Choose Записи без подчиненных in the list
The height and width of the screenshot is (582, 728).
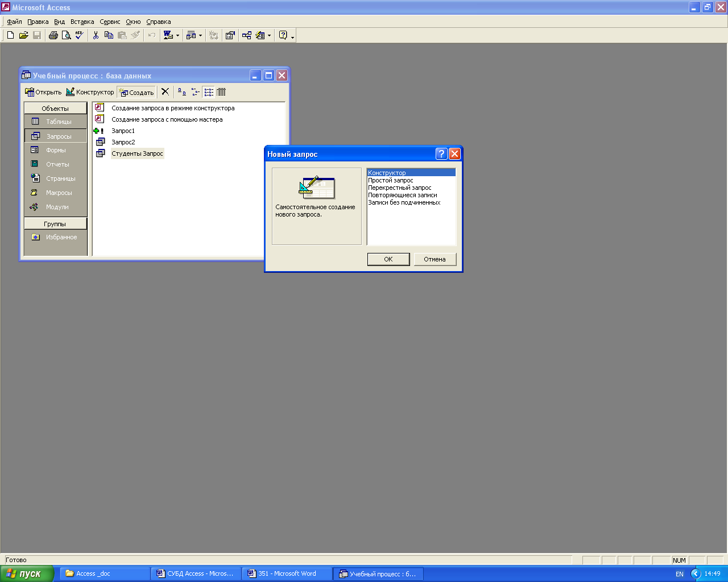411,202
